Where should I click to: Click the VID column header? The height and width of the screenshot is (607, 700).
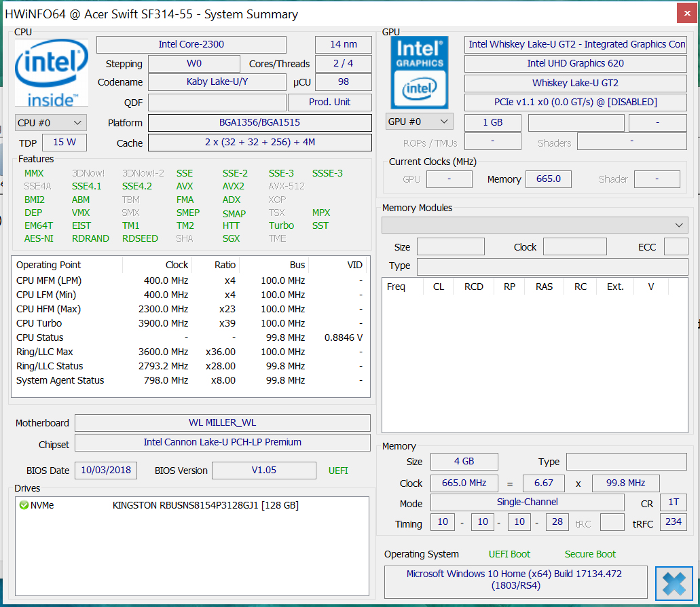338,265
